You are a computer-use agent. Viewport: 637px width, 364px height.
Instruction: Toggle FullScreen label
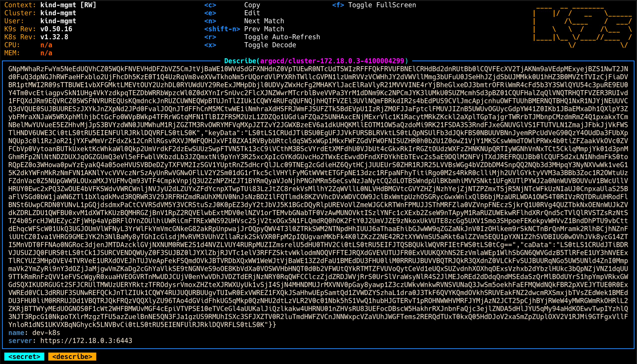click(x=382, y=5)
